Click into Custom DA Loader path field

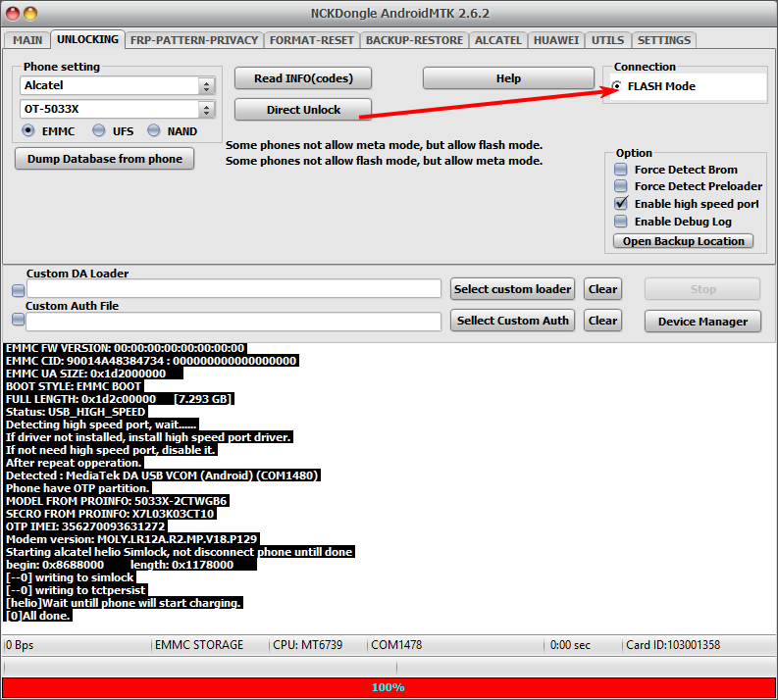233,289
